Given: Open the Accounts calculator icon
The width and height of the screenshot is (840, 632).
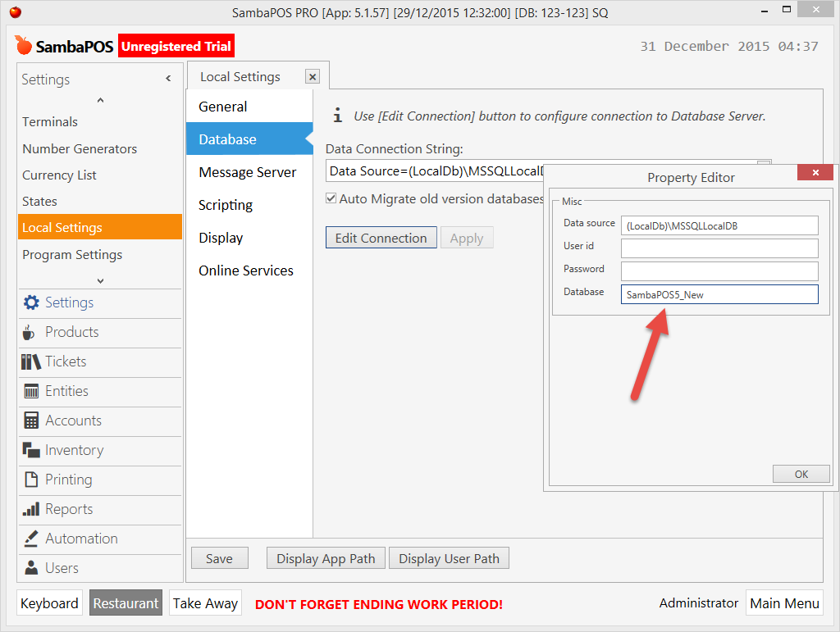Looking at the screenshot, I should coord(32,421).
